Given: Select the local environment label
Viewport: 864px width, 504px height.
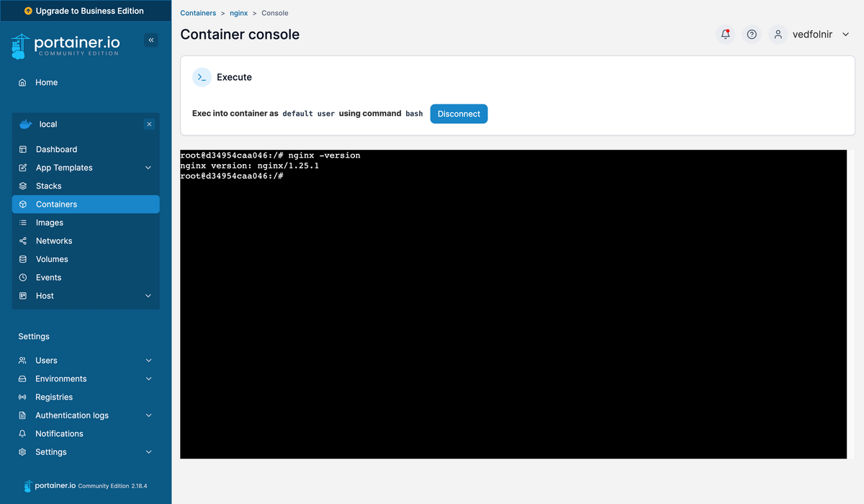Looking at the screenshot, I should (x=48, y=125).
